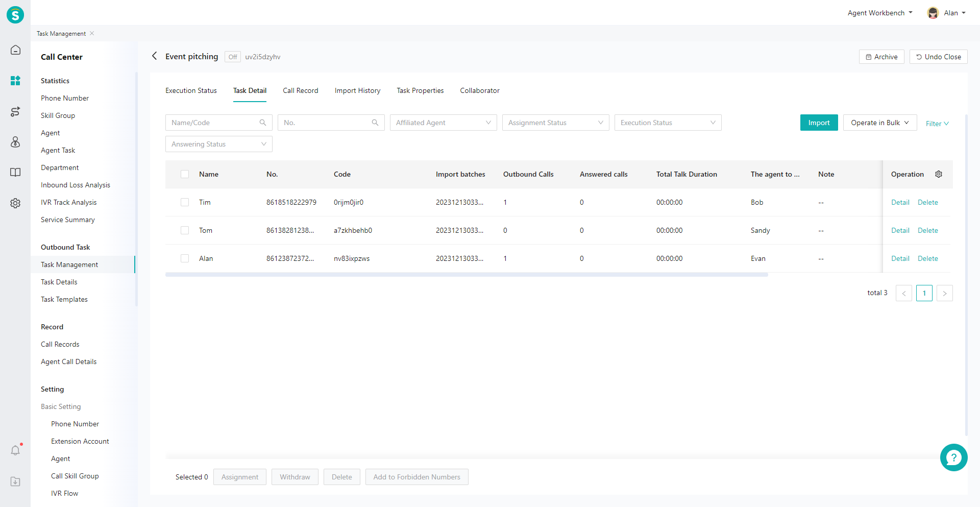This screenshot has height=507, width=980.
Task: Toggle the select-all checkbox in table header
Action: coord(185,174)
